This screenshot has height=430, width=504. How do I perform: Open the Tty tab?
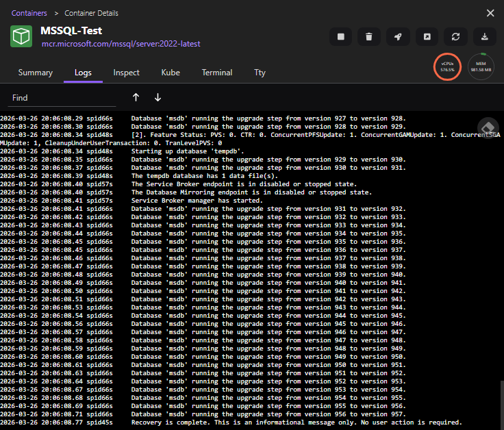click(260, 73)
